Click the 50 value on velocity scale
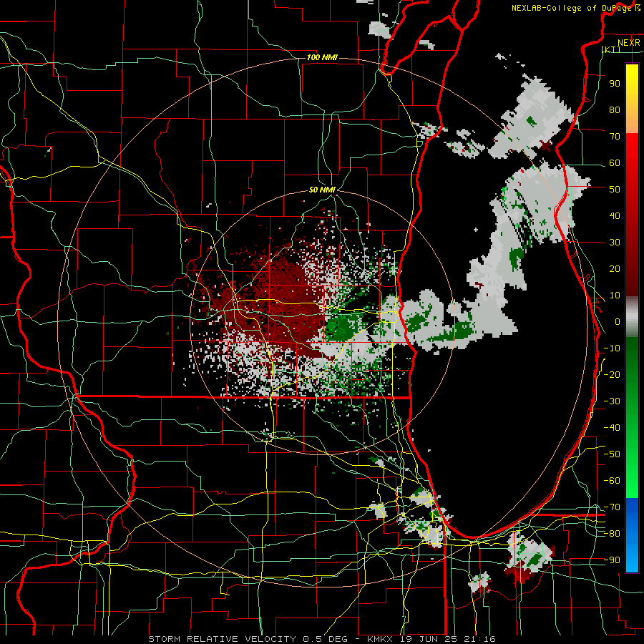 click(615, 190)
